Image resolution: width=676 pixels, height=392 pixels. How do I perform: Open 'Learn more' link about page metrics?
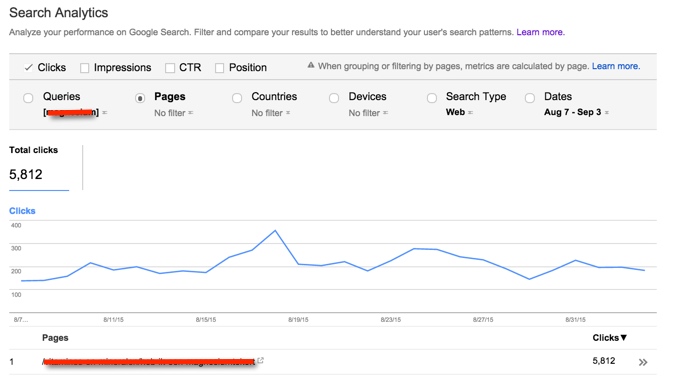(x=616, y=66)
